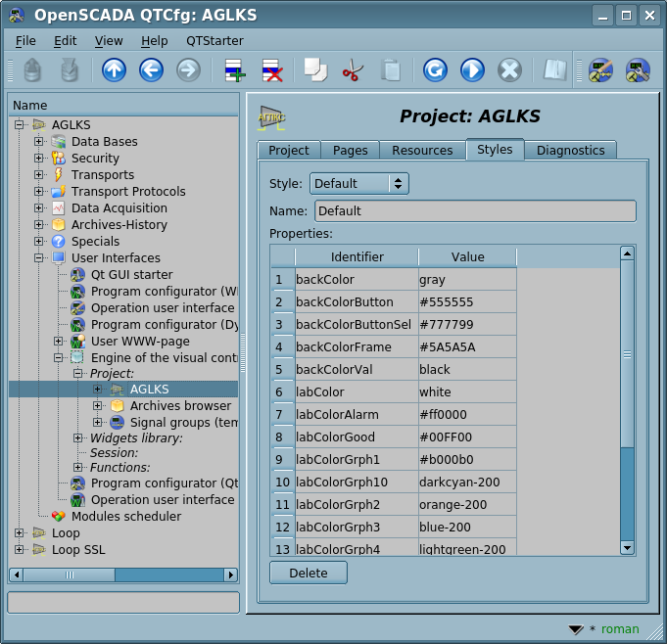The width and height of the screenshot is (667, 644).
Task: Expand the Transport Protocols node
Action: (x=38, y=191)
